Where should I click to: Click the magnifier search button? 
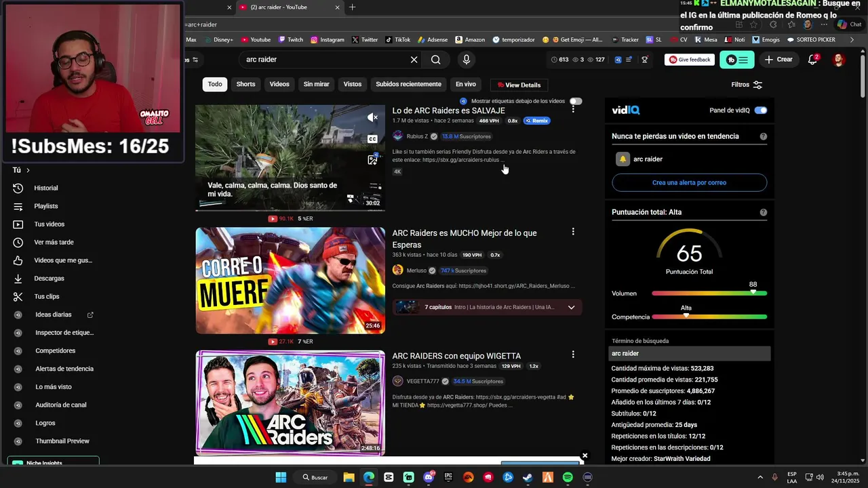pyautogui.click(x=436, y=60)
